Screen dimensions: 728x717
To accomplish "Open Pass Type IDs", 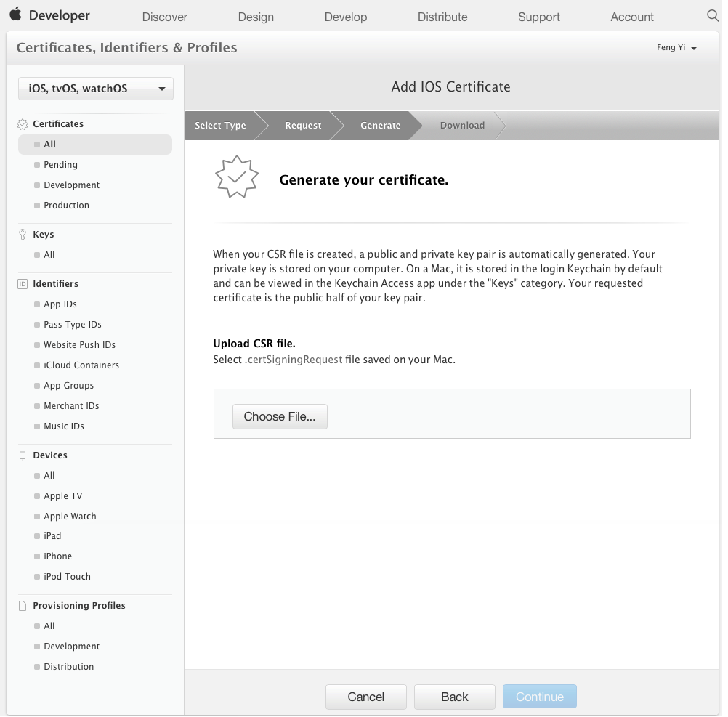I will click(x=73, y=325).
